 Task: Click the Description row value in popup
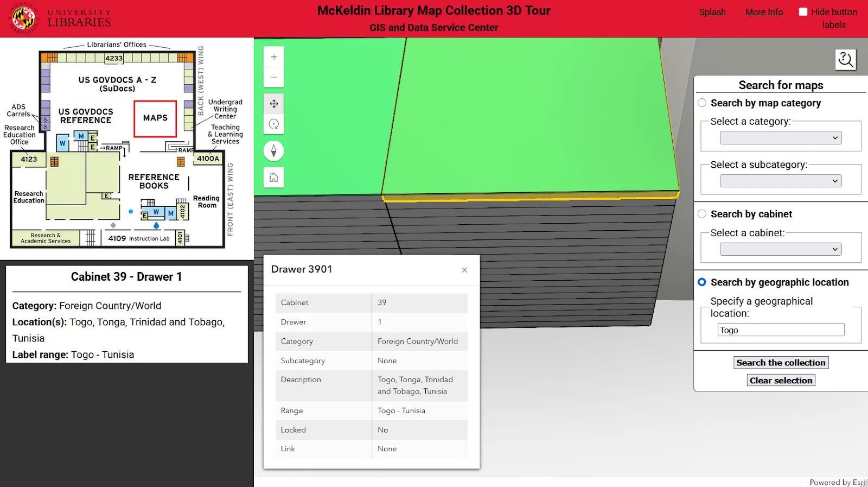(416, 385)
